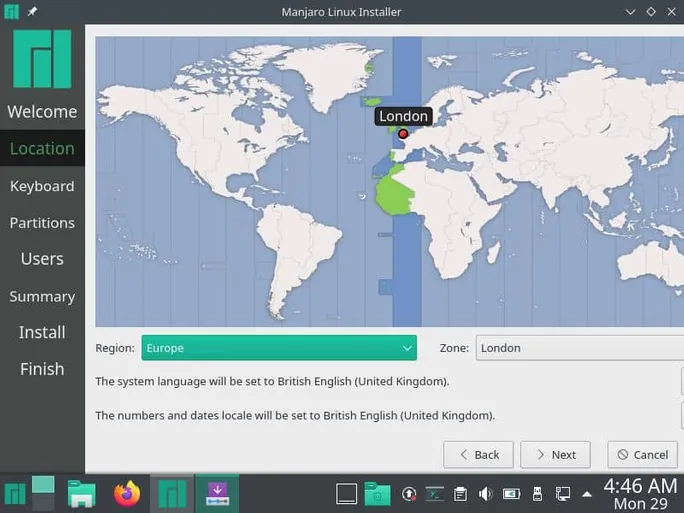The image size is (684, 513).
Task: Cancel the installation with Cancel button
Action: point(642,454)
